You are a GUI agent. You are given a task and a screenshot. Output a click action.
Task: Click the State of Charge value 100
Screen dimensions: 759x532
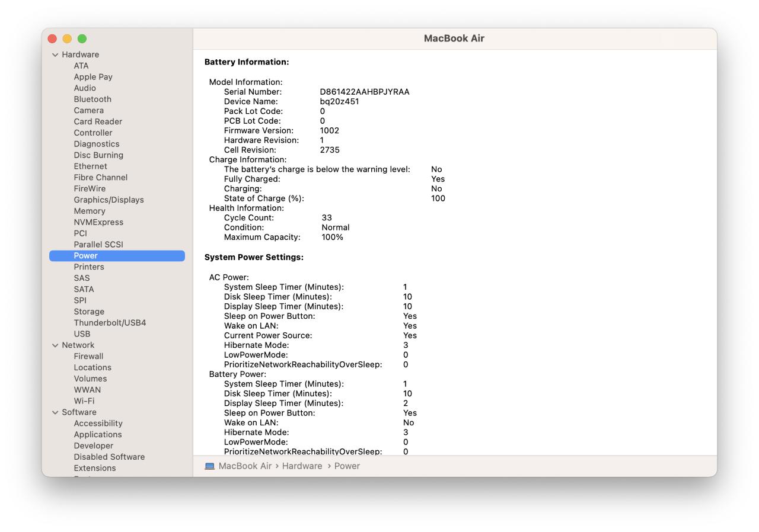(x=438, y=198)
